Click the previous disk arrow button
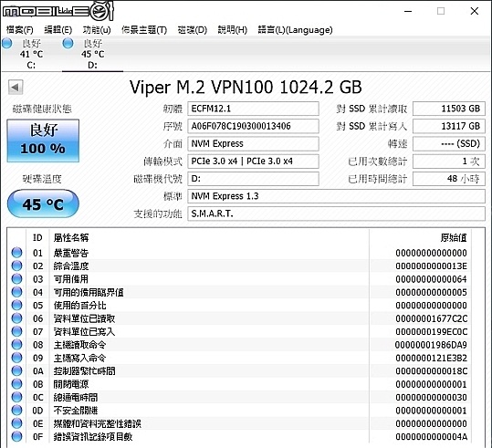 [16, 87]
